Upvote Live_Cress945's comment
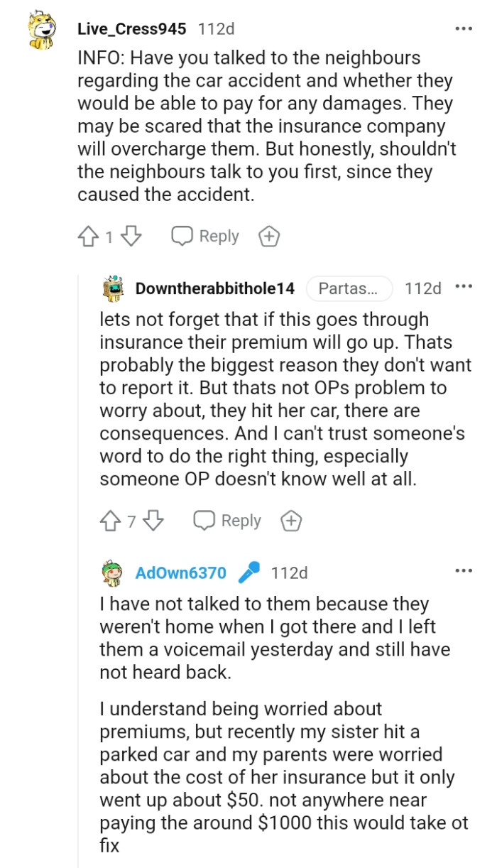Viewport: 497px width, 868px height. pyautogui.click(x=88, y=236)
